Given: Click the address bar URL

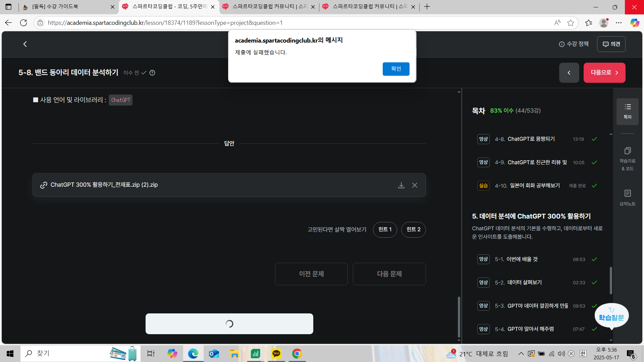Looking at the screenshot, I should click(165, 23).
